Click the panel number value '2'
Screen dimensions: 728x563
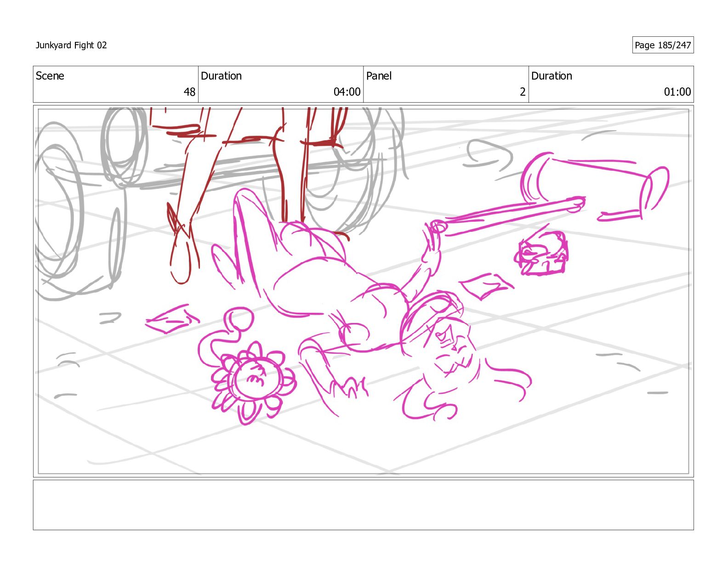[x=523, y=92]
